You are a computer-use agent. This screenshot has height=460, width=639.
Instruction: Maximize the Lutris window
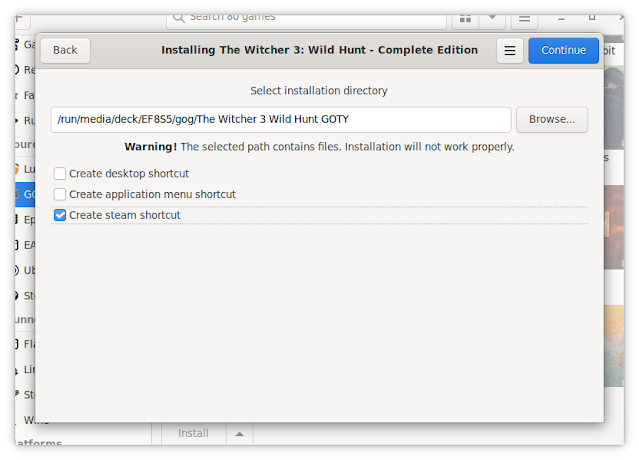pyautogui.click(x=592, y=18)
